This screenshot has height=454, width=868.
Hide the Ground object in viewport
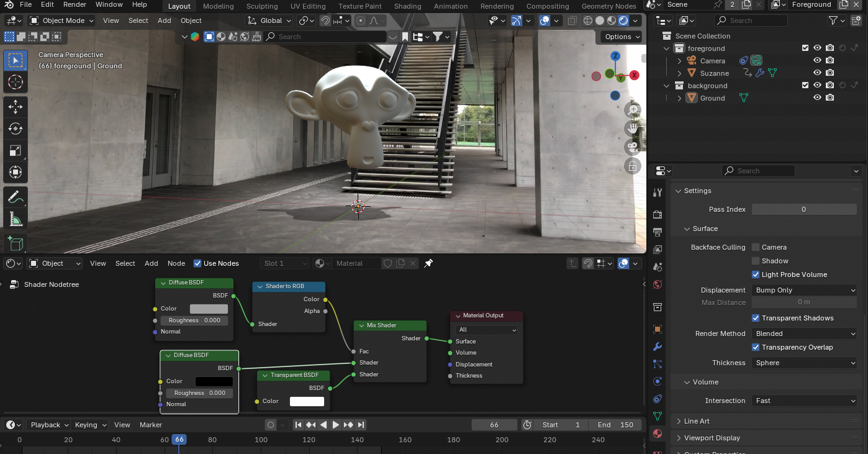click(x=818, y=98)
